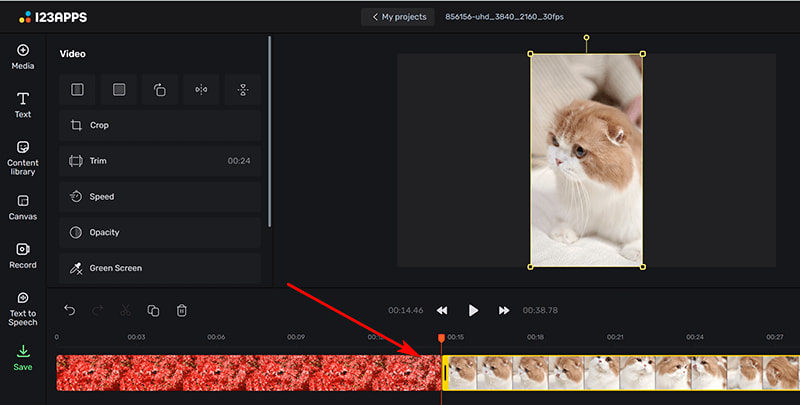Click the 123APPS logo
The image size is (800, 405).
click(53, 17)
